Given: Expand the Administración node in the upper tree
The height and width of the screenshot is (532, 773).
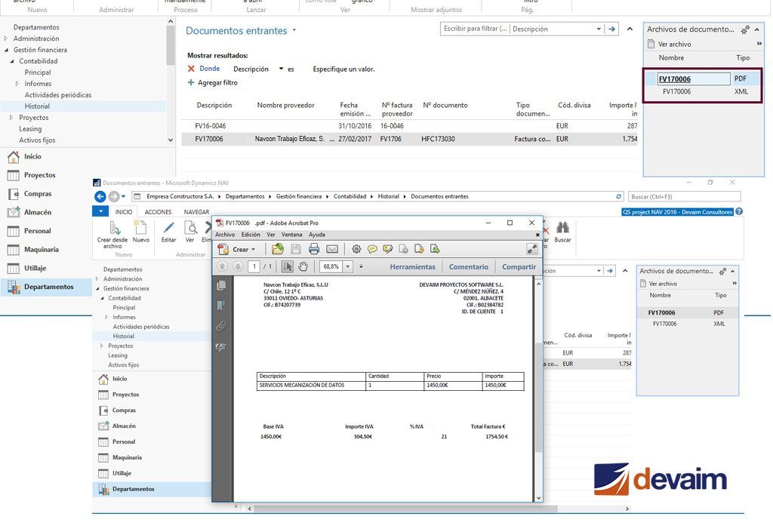Looking at the screenshot, I should pos(6,38).
